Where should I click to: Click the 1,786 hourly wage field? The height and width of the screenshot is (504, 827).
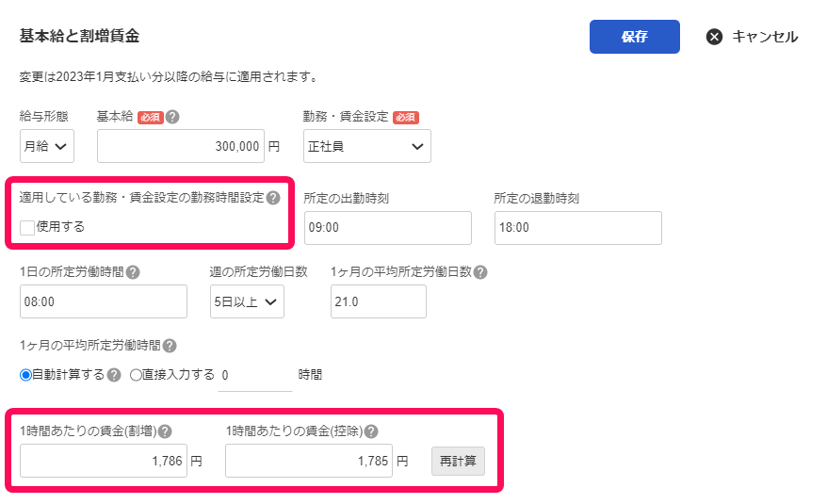coord(104,461)
